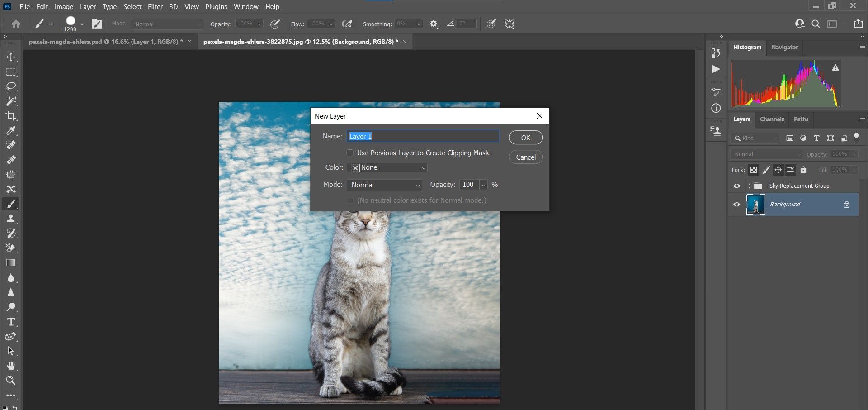Open the Filter menu
The image size is (868, 410).
tap(155, 7)
